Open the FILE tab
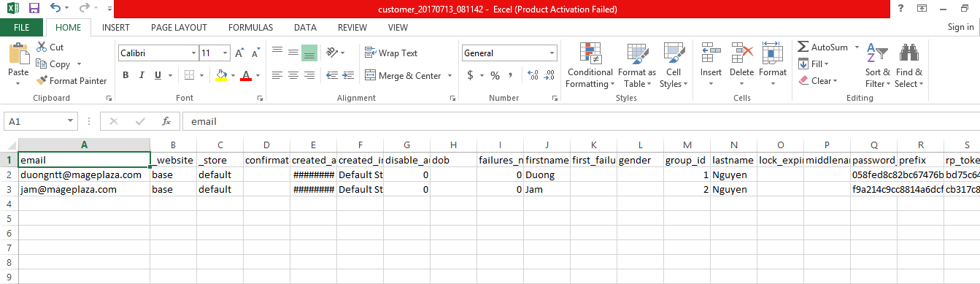This screenshot has width=980, height=284. click(x=22, y=28)
